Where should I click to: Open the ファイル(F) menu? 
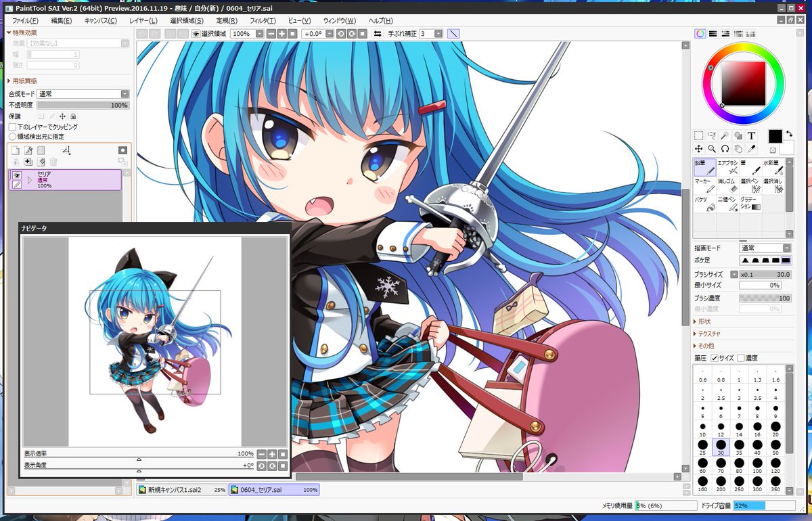pos(25,21)
